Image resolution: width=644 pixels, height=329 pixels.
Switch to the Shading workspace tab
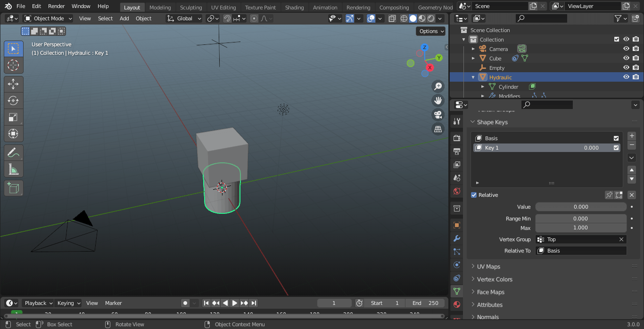pyautogui.click(x=294, y=7)
